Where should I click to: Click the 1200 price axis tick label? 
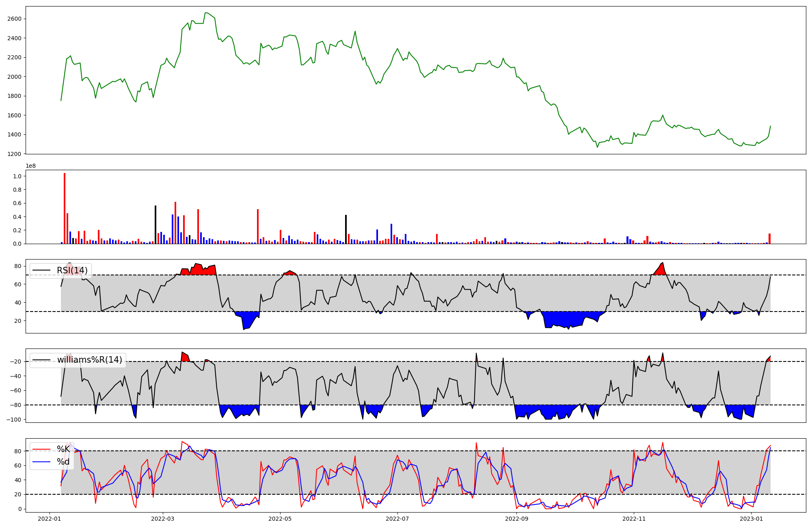15,154
